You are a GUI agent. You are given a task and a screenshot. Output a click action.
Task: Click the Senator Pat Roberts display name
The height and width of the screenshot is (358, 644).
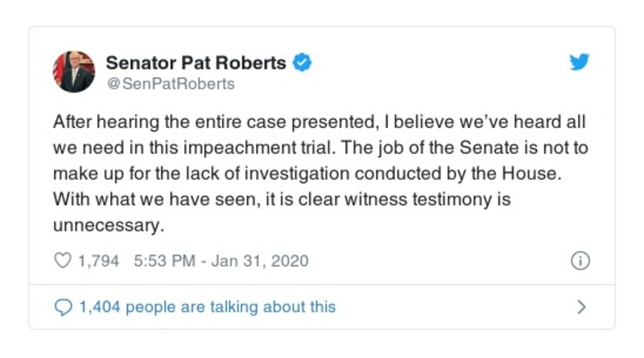tap(196, 62)
